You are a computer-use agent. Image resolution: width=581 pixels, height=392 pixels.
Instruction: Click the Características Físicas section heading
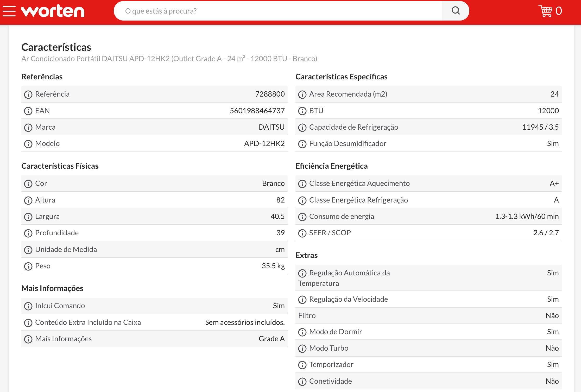[x=60, y=166]
